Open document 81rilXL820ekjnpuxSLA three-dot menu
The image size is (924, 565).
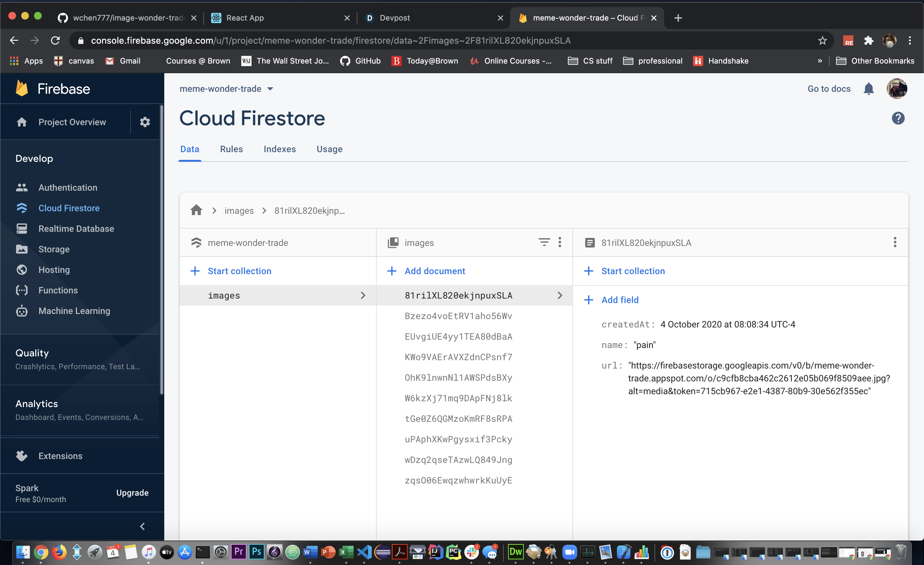click(x=894, y=242)
